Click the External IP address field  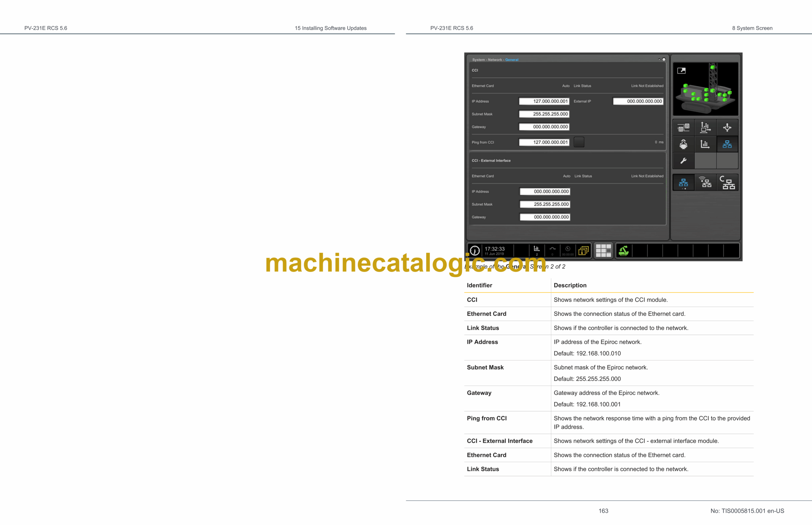pos(638,101)
